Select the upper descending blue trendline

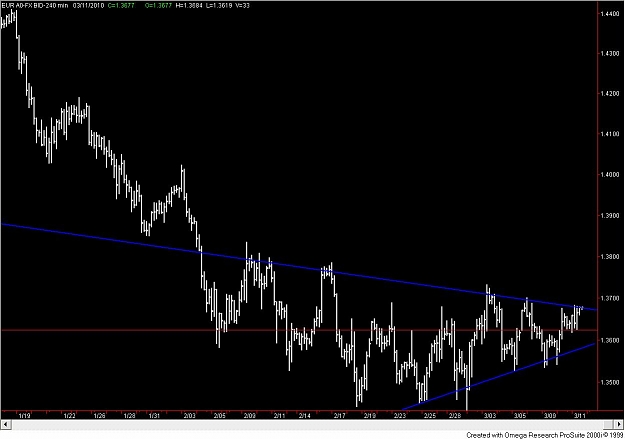pos(299,267)
